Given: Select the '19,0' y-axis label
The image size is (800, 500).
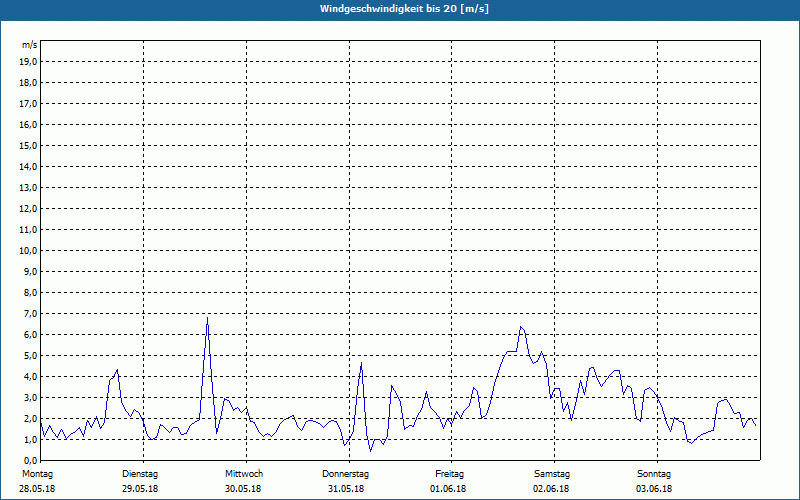Looking at the screenshot, I should tap(28, 62).
